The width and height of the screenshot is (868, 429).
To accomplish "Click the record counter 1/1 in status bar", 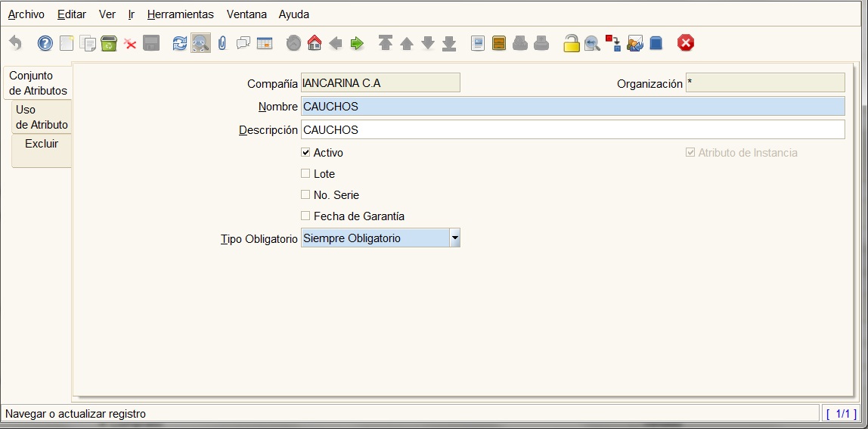I will pos(842,413).
